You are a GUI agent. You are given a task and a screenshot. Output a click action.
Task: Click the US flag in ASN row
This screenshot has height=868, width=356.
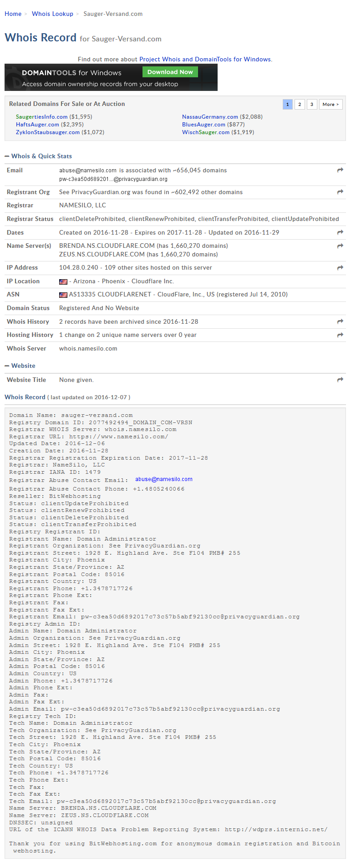point(63,295)
